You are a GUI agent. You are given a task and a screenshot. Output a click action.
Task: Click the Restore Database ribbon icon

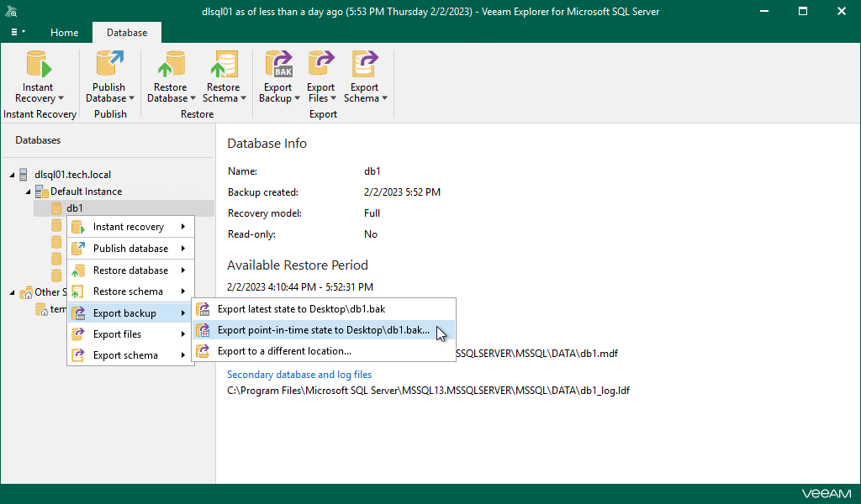(171, 64)
